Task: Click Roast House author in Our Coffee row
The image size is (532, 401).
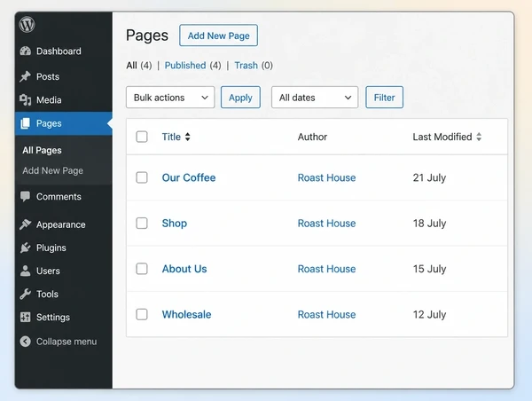Action: 326,177
